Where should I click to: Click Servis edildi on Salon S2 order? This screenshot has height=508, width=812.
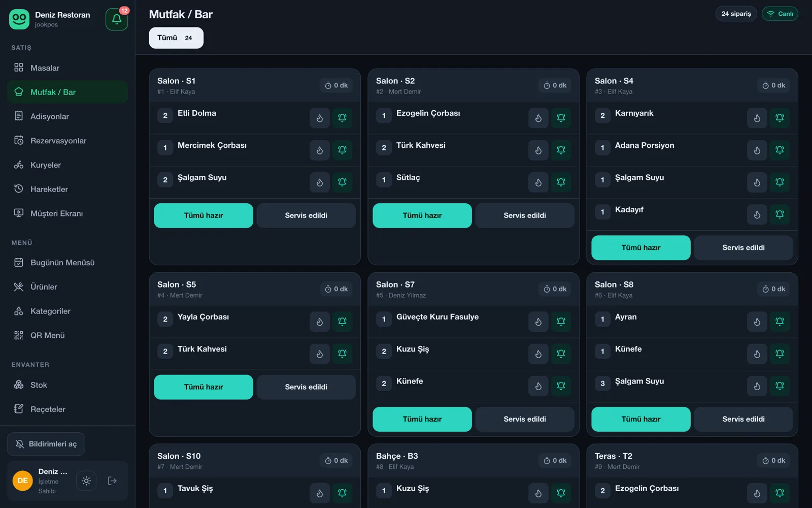[x=525, y=215]
